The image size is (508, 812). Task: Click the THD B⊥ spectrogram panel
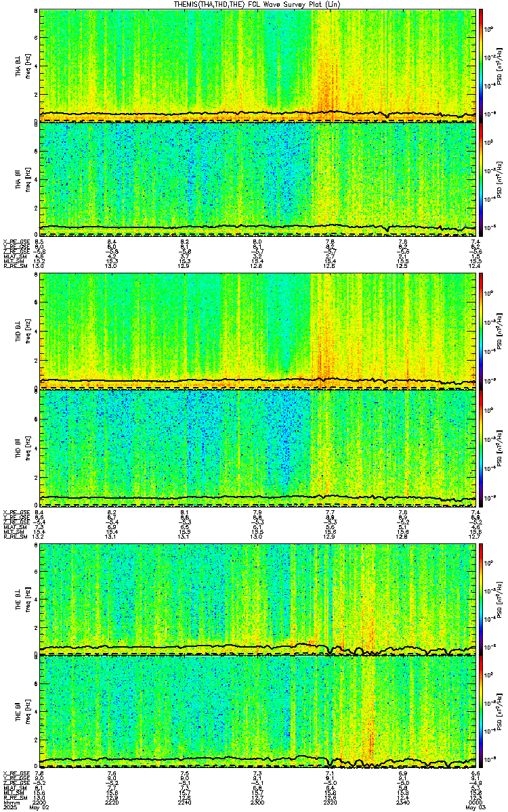coord(257,332)
